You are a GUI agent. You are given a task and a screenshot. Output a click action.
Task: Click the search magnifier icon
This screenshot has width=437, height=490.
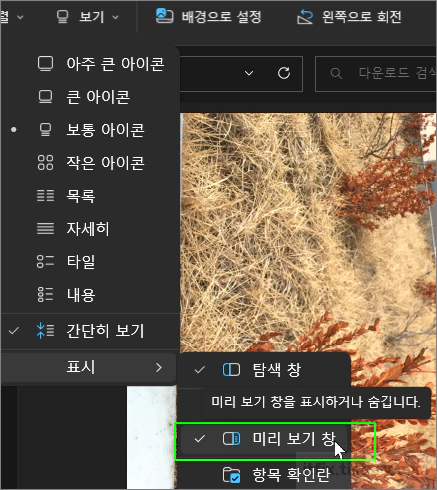[336, 73]
